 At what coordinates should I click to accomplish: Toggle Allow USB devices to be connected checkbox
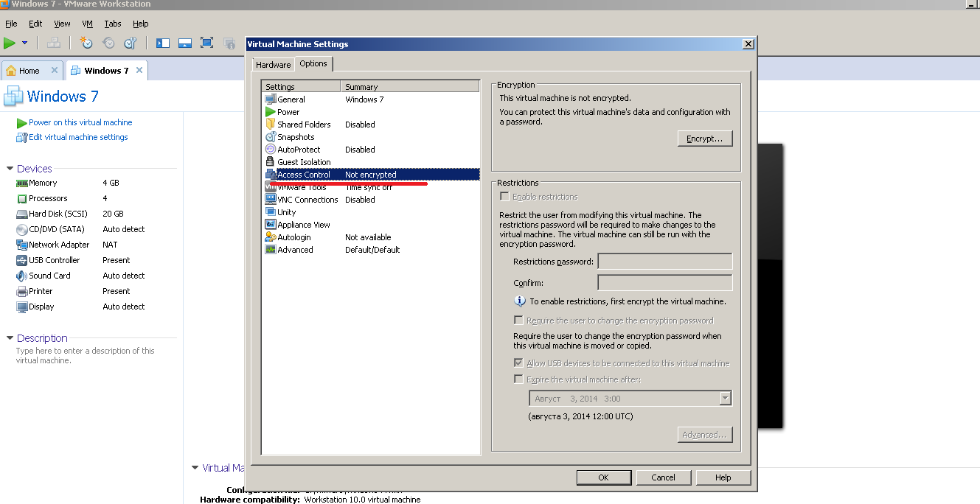tap(519, 363)
